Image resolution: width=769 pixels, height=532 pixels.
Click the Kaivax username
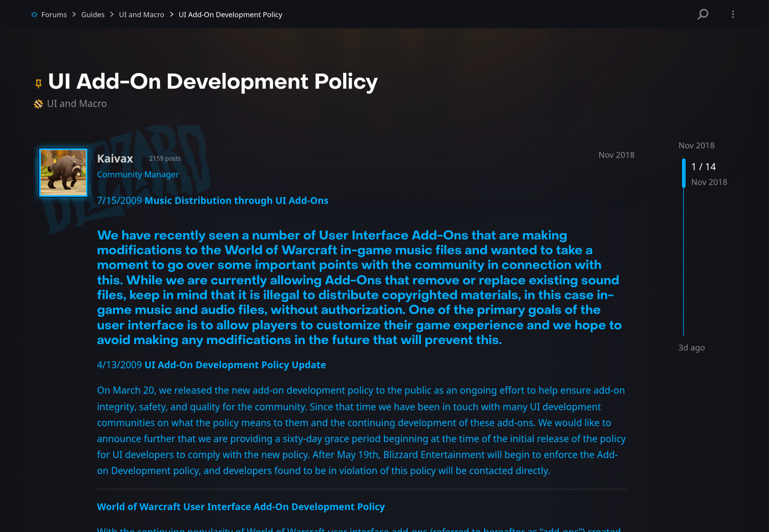click(115, 159)
